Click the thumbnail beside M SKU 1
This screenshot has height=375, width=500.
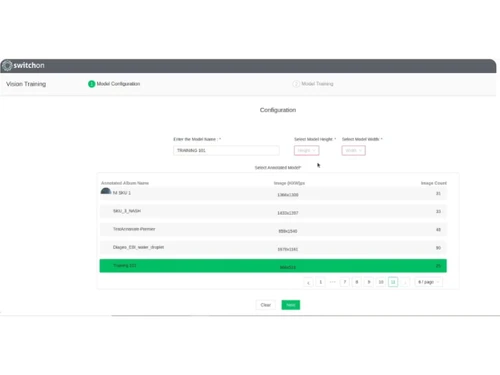pyautogui.click(x=106, y=191)
